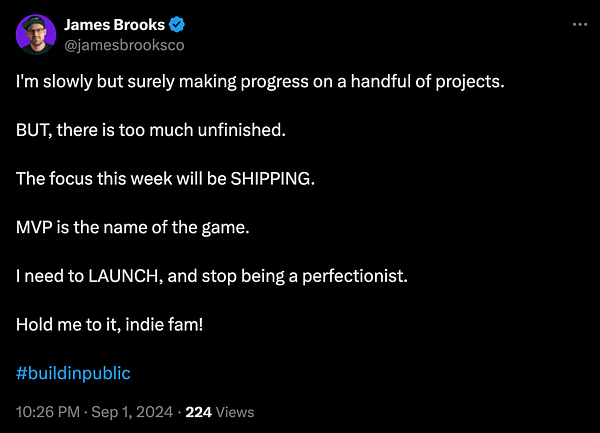Viewport: 600px width, 433px height.
Task: Click the capitalized word "SHIPPING"
Action: pos(271,178)
